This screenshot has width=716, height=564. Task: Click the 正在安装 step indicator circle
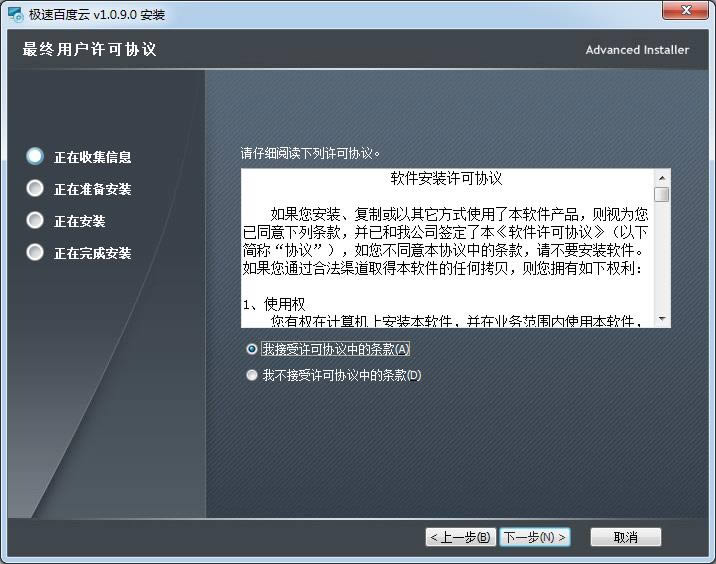tap(36, 220)
